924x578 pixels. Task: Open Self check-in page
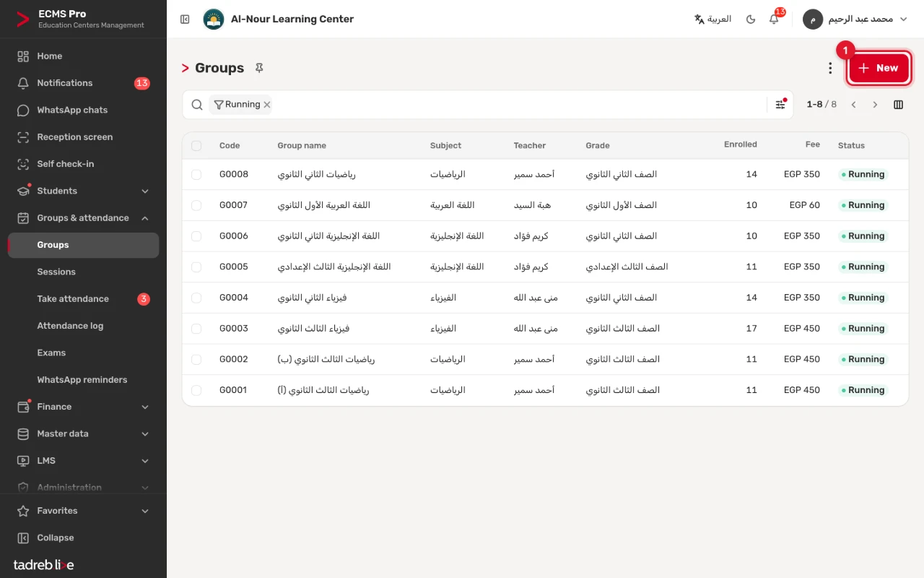pyautogui.click(x=83, y=164)
